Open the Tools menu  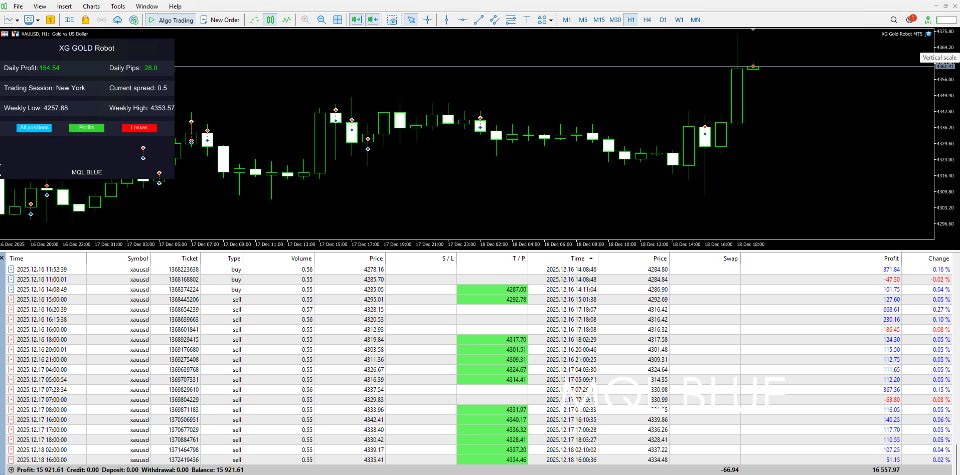[x=118, y=6]
